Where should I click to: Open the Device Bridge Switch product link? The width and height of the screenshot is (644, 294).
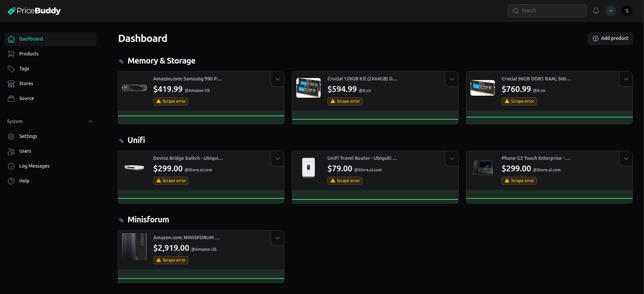pos(188,158)
